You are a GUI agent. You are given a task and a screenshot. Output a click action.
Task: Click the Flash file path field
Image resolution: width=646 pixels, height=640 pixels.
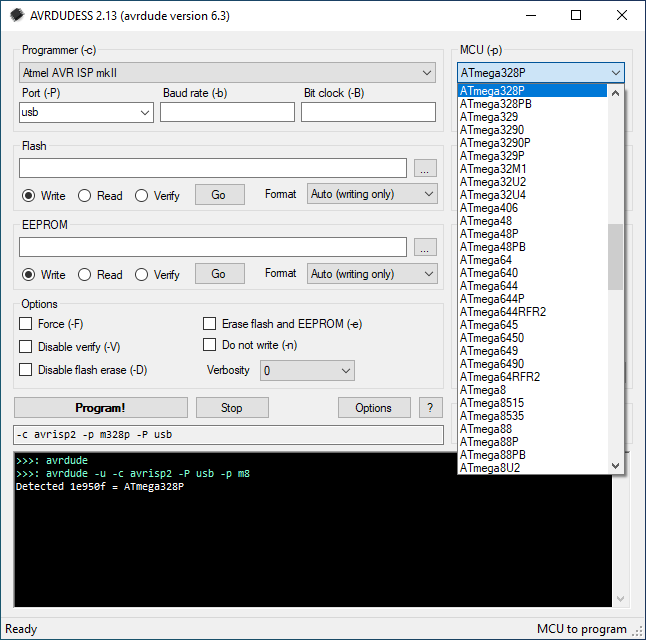213,168
